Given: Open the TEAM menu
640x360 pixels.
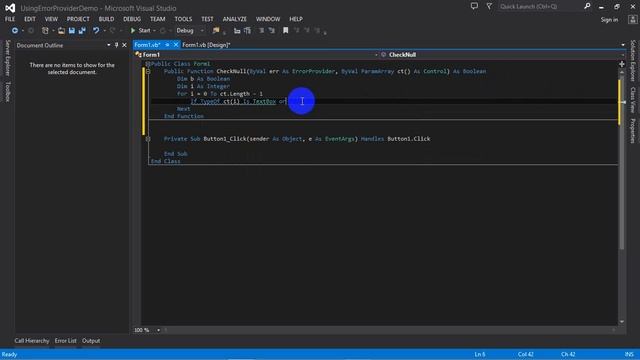Looking at the screenshot, I should 158,19.
